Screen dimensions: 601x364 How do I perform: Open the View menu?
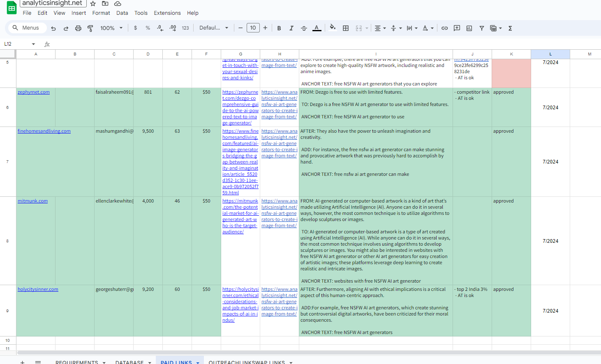[59, 13]
